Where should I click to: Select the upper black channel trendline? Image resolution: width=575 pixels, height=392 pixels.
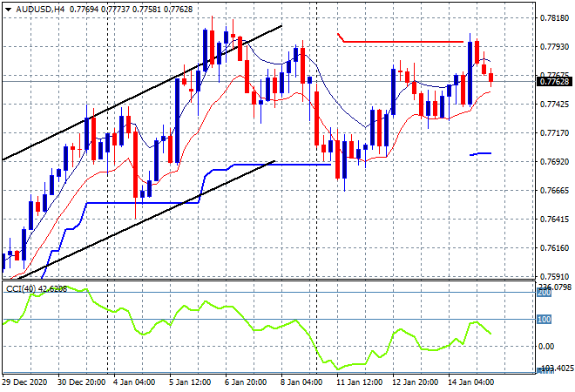click(x=142, y=93)
